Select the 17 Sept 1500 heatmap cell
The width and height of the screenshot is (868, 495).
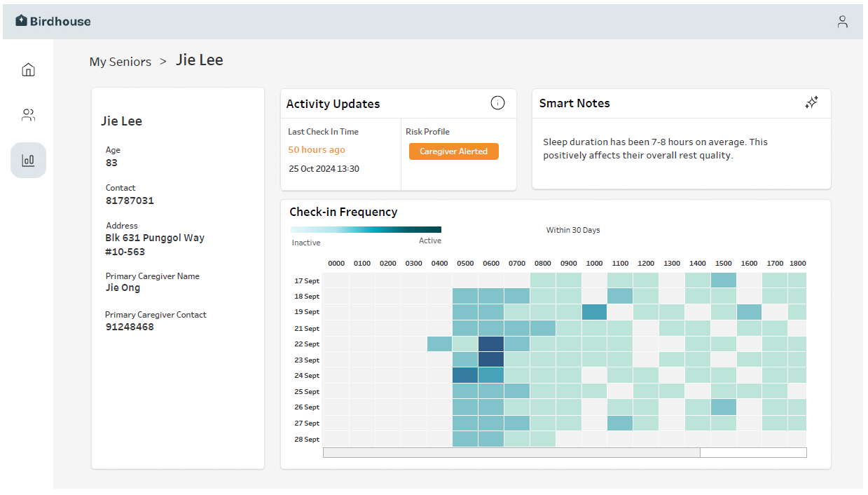(x=723, y=280)
